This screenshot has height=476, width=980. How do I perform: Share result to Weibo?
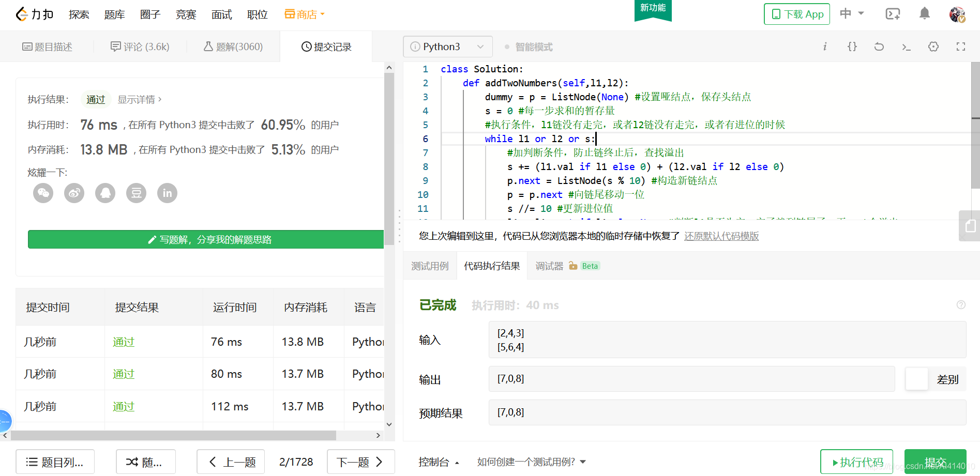pos(74,193)
